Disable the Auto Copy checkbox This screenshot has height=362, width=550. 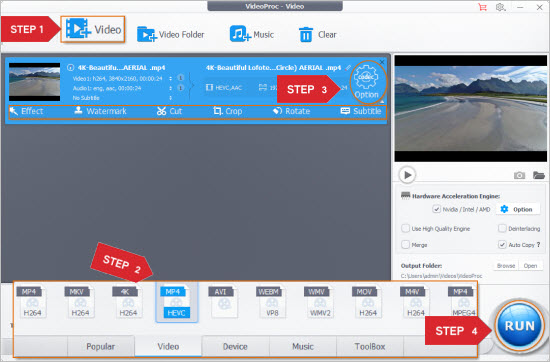pos(502,244)
